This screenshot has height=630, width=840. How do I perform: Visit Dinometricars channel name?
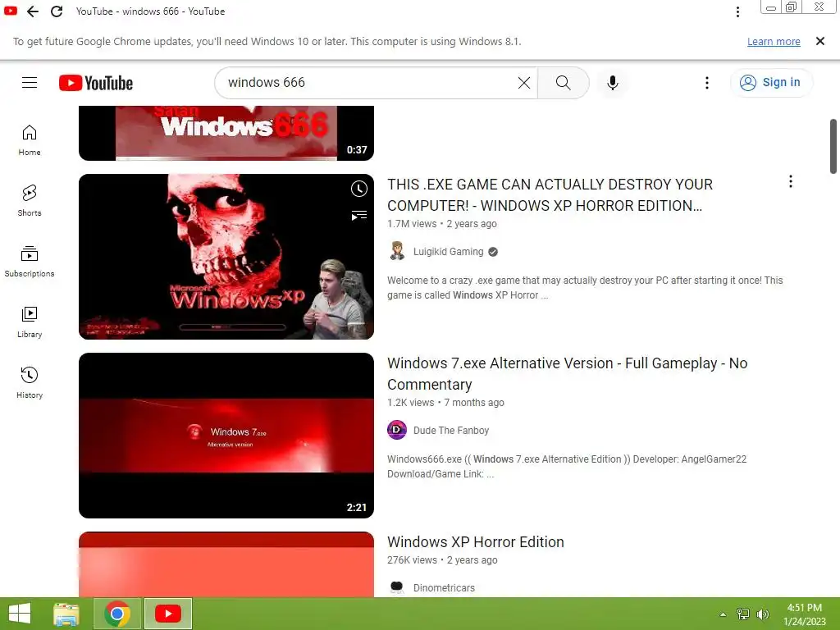(x=444, y=588)
